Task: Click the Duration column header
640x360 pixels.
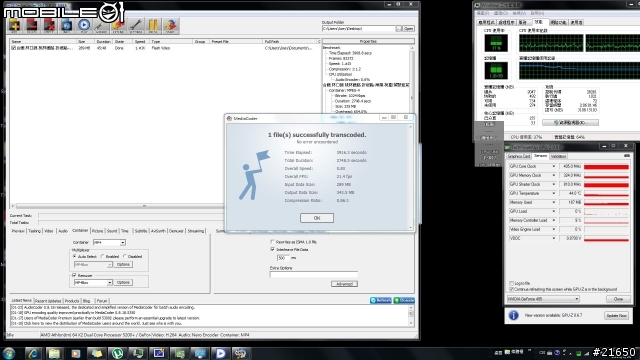Action: 104,42
